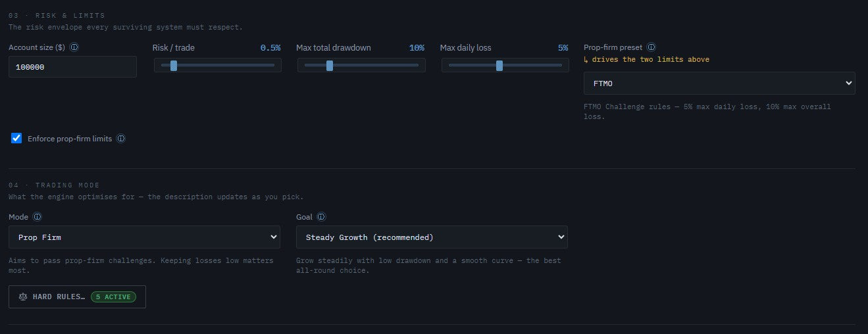Click the Max total drawdown label

334,48
